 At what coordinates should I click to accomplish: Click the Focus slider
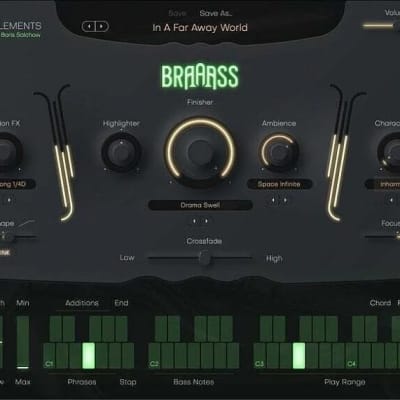382,236
